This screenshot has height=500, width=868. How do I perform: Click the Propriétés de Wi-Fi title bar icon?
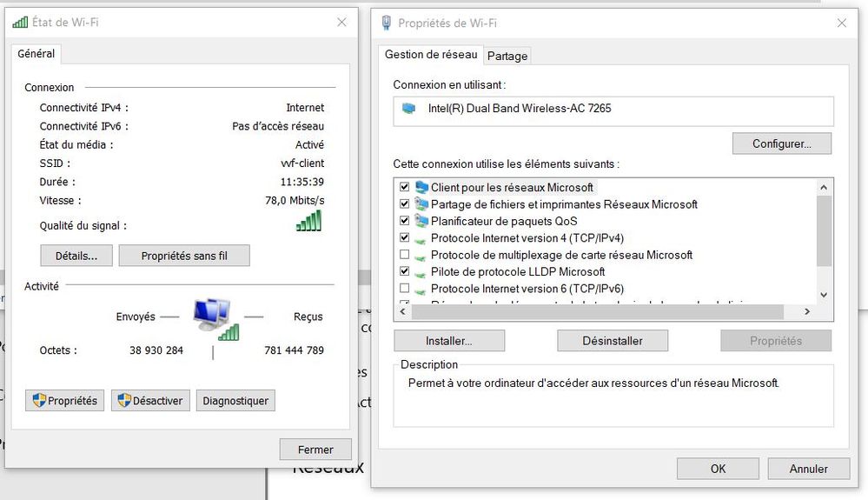tap(387, 23)
